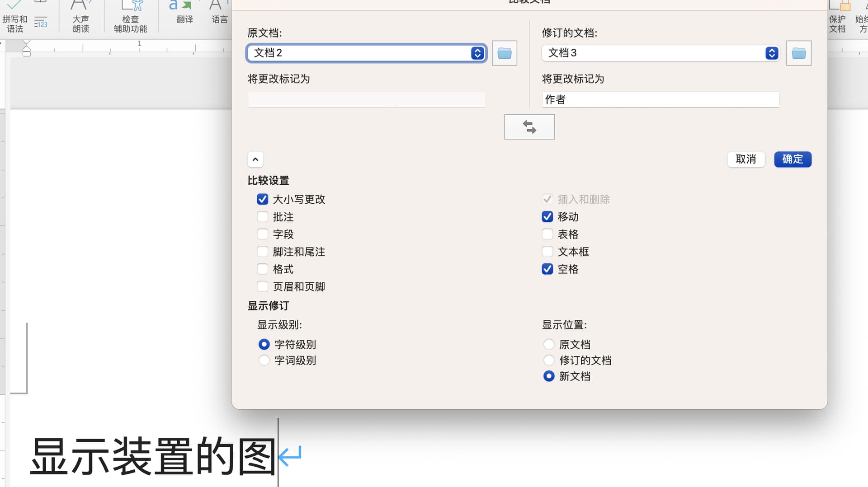Viewport: 868px width, 487px height.
Task: Browse for revised document folder icon
Action: (798, 53)
